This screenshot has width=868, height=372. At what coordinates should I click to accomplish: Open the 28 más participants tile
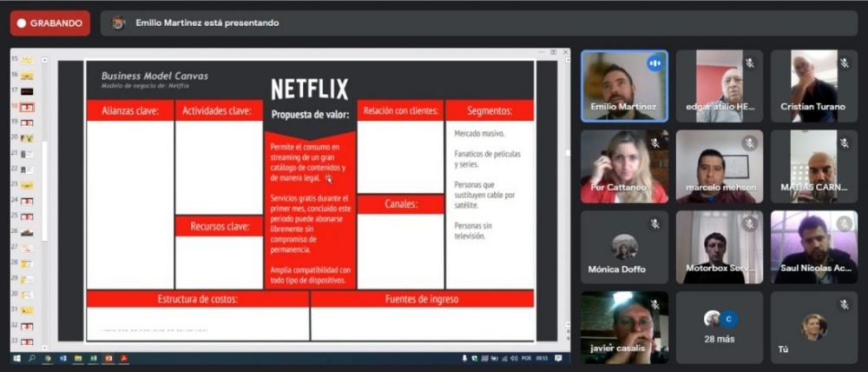click(719, 328)
